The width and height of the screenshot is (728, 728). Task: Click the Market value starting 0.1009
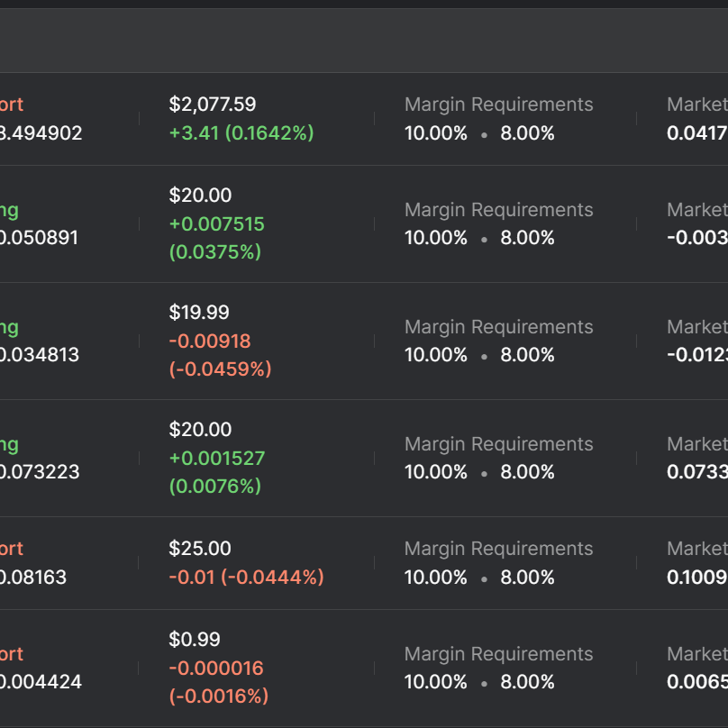696,578
